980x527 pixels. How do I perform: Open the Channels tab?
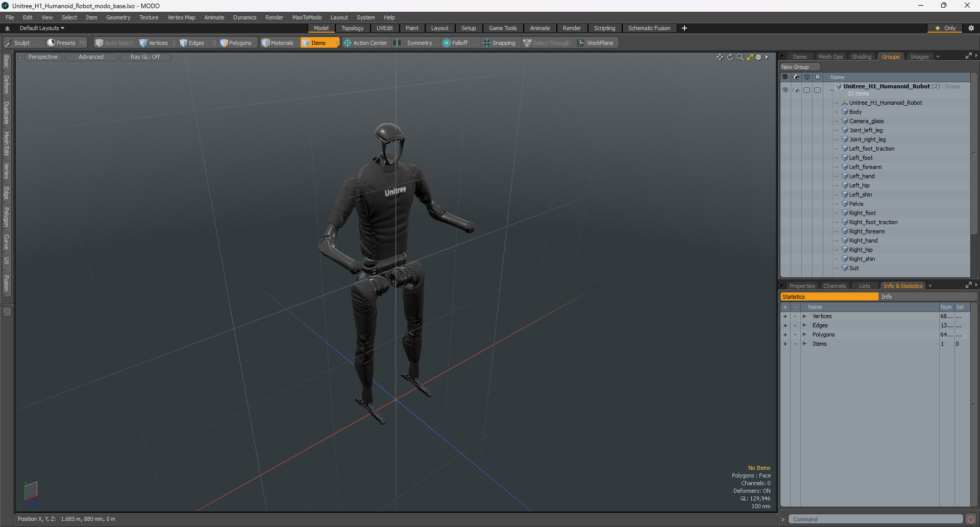pos(835,286)
